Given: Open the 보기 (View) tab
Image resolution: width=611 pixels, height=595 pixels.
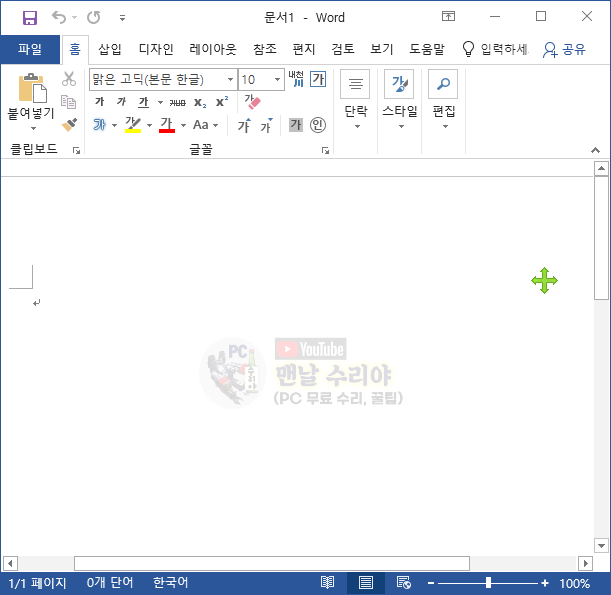Looking at the screenshot, I should [x=381, y=49].
